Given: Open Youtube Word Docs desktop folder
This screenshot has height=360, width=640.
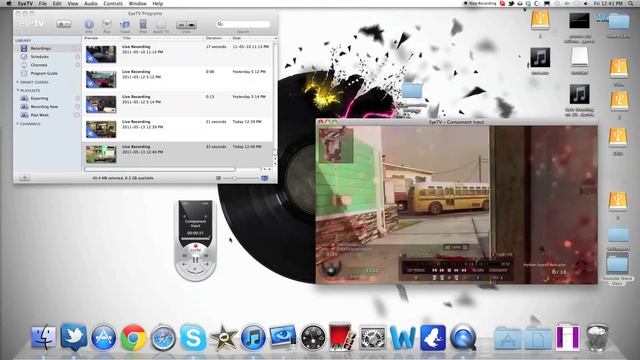Looking at the screenshot, I should pos(617,269).
